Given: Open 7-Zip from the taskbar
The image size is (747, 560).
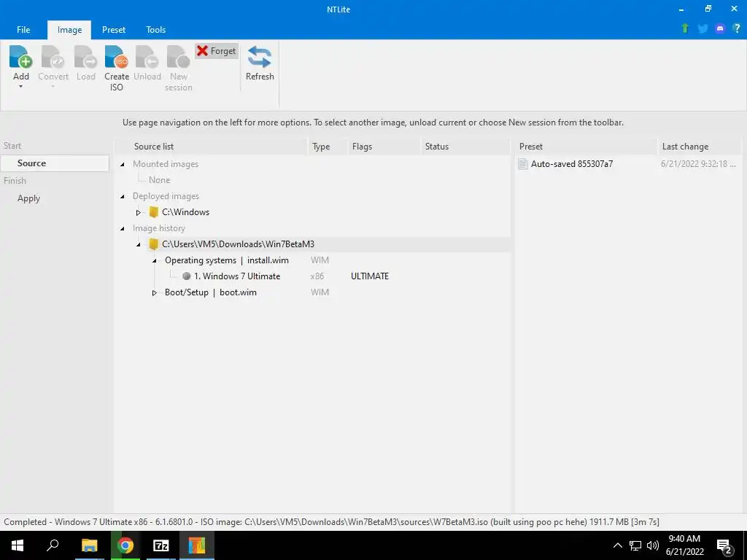Looking at the screenshot, I should coord(161,545).
